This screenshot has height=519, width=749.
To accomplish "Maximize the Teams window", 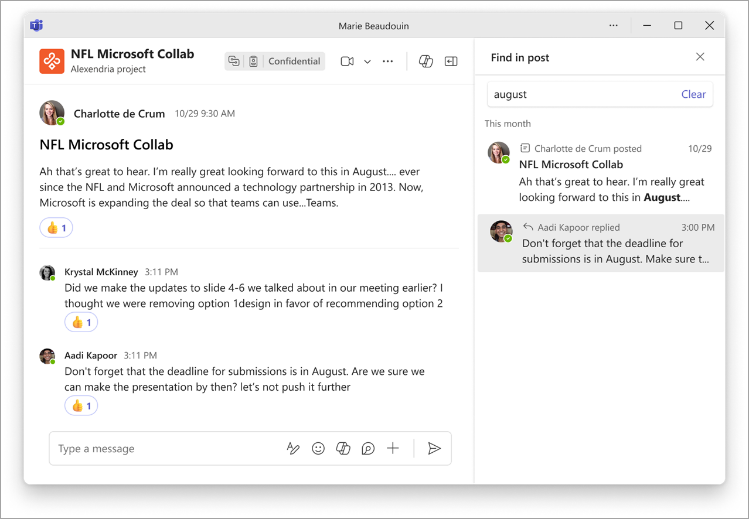I will (x=678, y=25).
